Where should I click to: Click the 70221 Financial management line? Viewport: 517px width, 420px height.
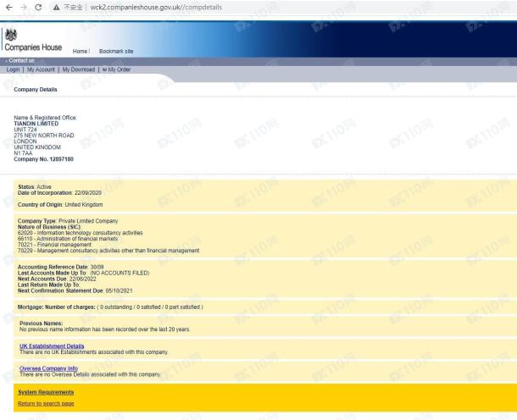click(54, 245)
